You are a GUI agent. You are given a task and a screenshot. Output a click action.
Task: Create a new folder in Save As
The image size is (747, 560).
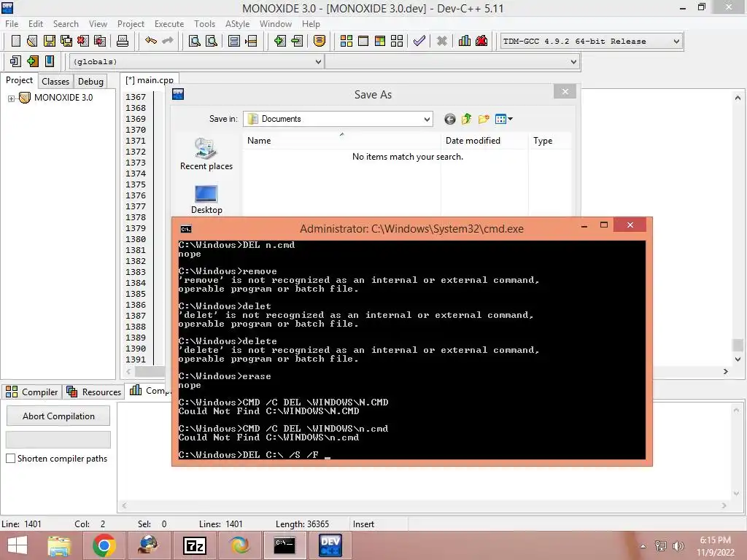[484, 119]
